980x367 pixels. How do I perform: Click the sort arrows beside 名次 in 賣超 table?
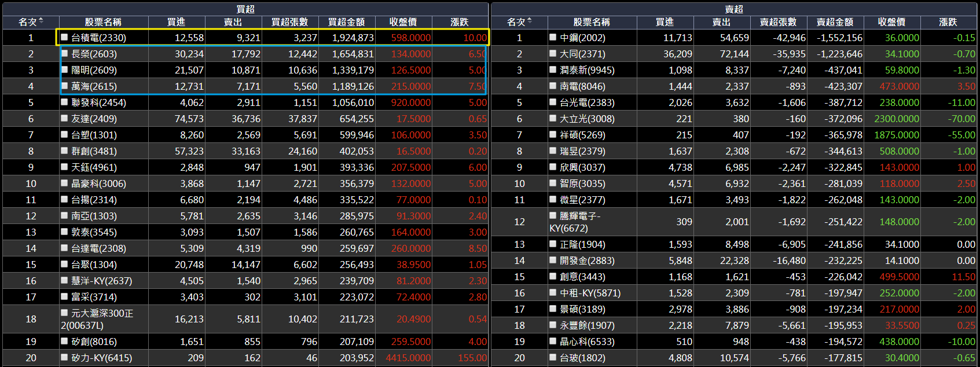point(530,21)
